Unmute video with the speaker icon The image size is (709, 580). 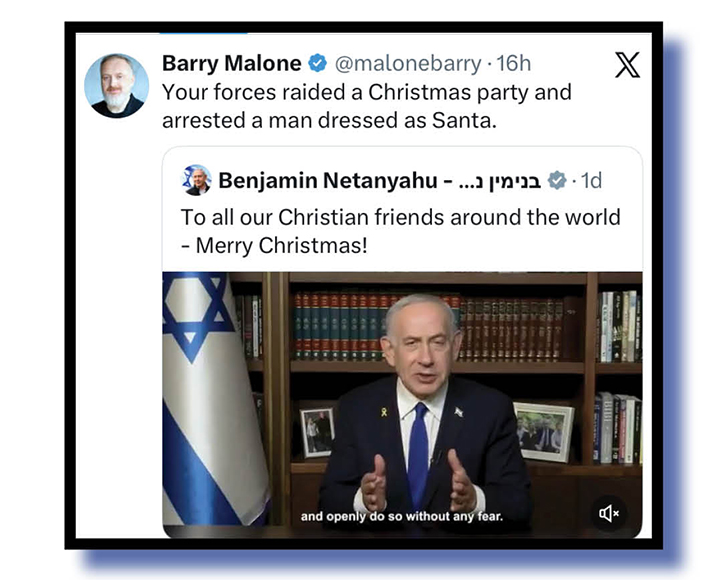pos(609,514)
